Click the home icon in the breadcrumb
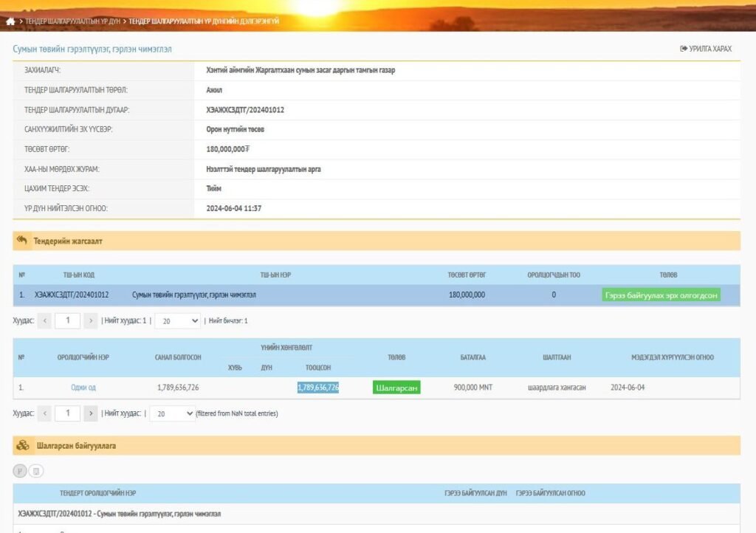756x533 pixels. coord(10,21)
